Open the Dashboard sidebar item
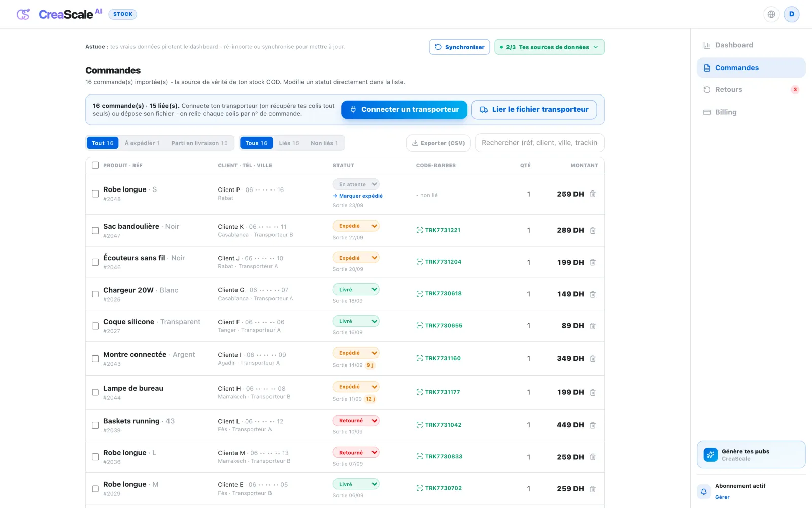The image size is (812, 508). click(x=751, y=45)
